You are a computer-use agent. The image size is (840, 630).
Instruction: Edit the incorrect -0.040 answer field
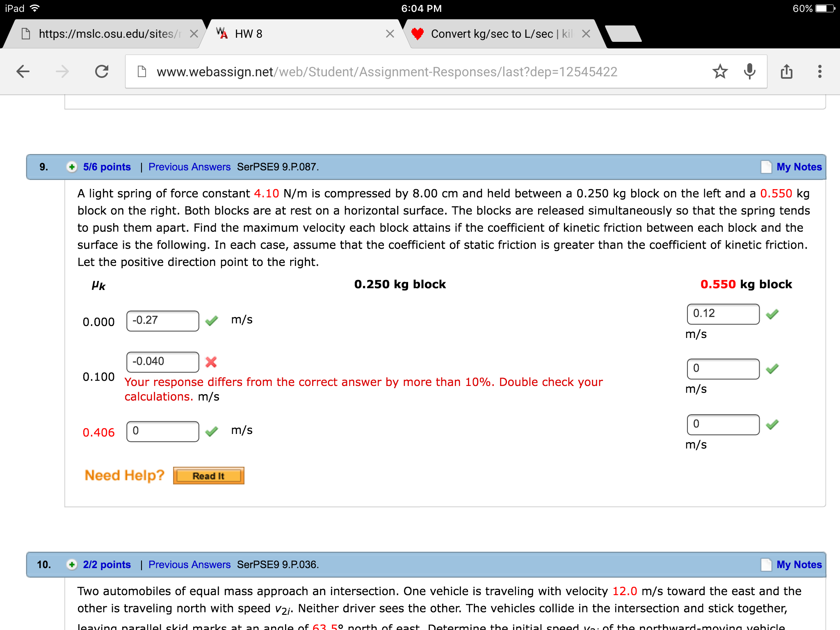(163, 362)
